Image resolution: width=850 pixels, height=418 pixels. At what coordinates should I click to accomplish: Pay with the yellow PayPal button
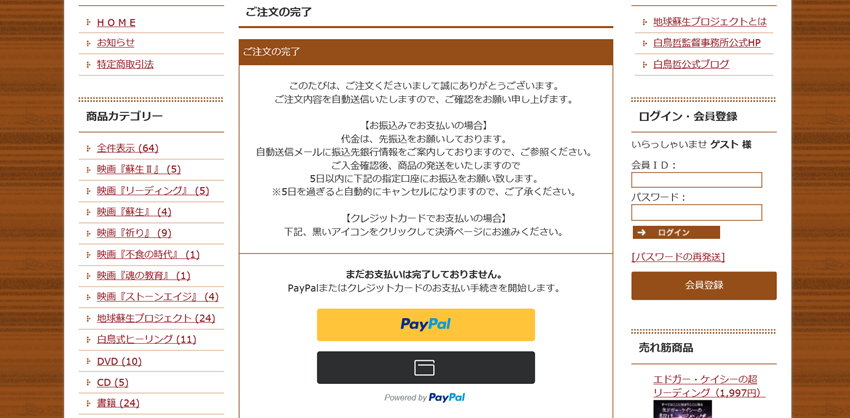(x=426, y=325)
